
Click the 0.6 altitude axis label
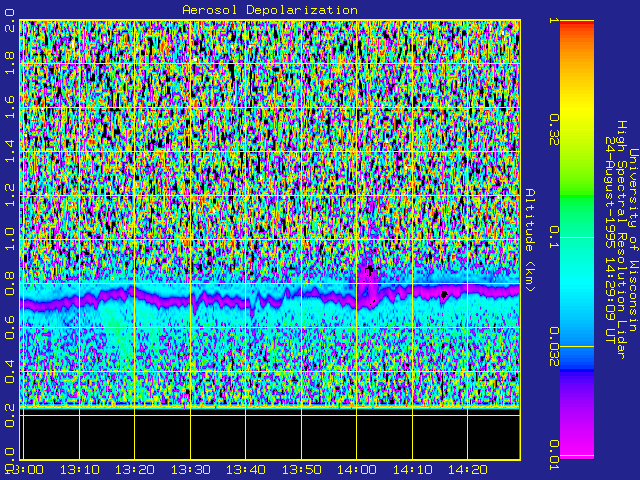9,327
